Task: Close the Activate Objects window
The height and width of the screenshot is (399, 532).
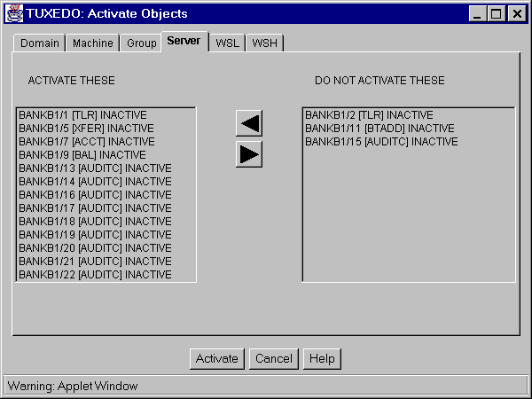Action: click(x=517, y=14)
